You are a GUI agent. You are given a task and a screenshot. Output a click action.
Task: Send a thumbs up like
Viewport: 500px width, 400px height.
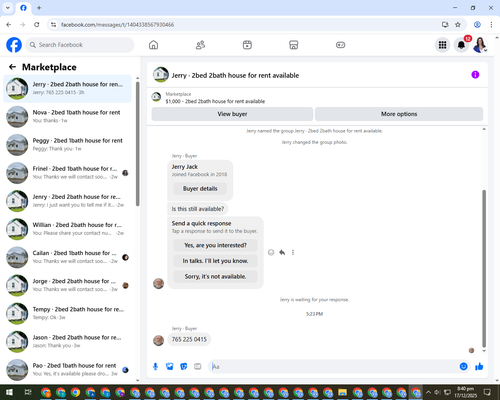point(479,367)
